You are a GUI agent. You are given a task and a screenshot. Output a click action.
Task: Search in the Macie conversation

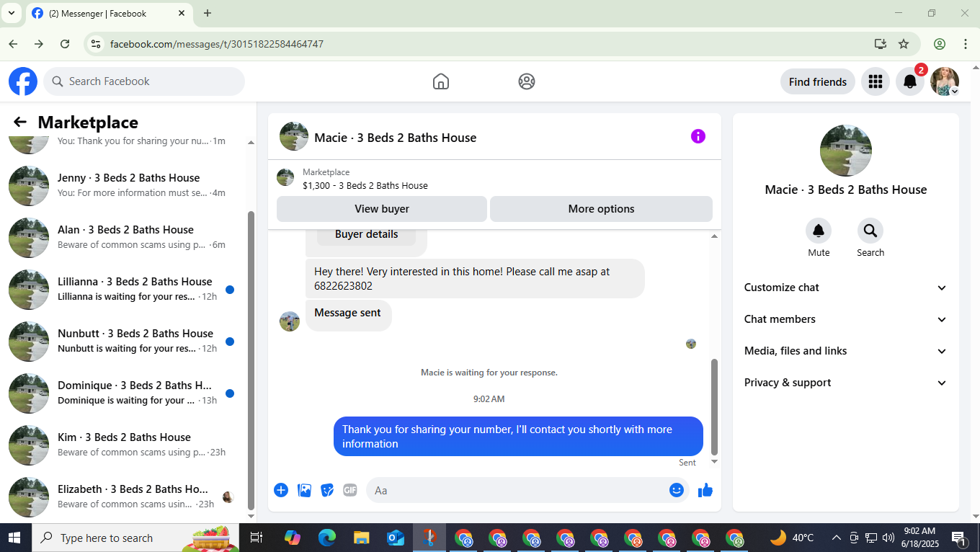tap(870, 231)
